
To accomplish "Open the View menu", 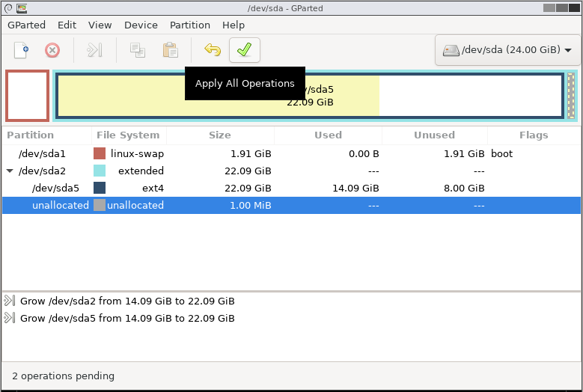I will [100, 25].
